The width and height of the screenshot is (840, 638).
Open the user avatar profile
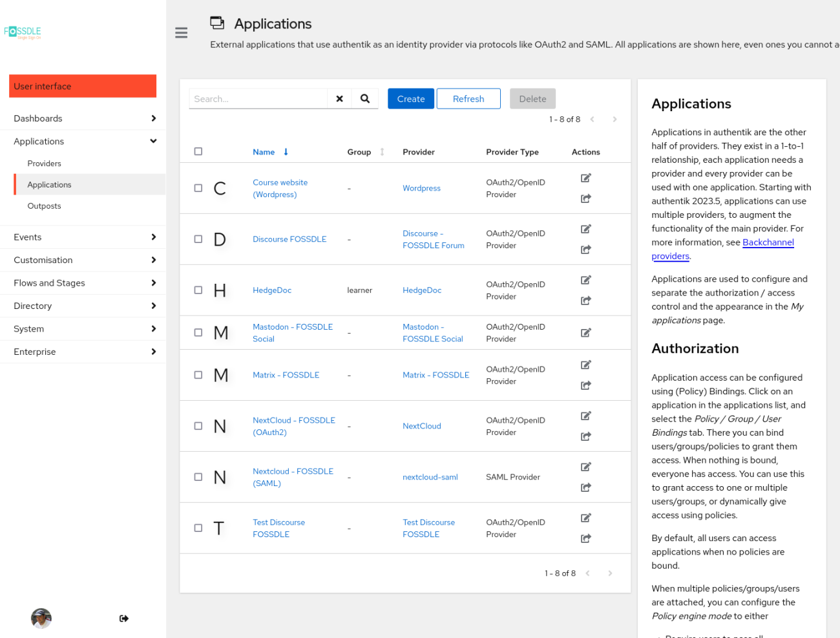[x=41, y=619]
